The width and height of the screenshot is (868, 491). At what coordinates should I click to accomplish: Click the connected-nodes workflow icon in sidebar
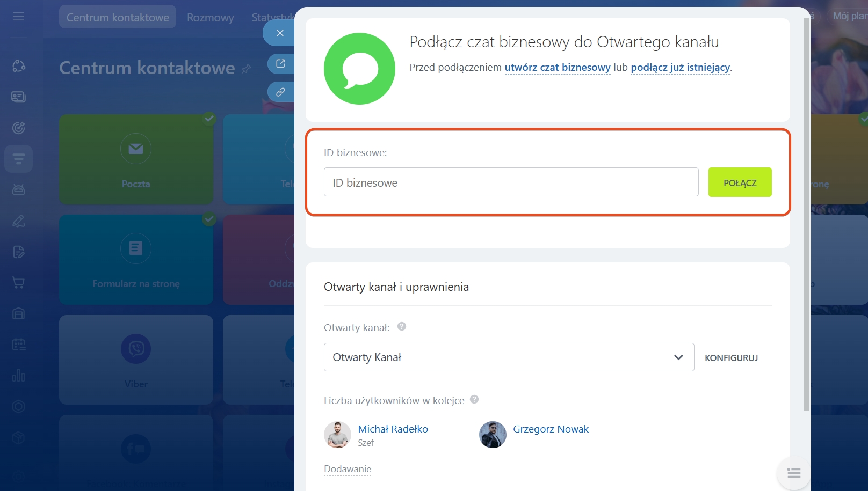[19, 66]
